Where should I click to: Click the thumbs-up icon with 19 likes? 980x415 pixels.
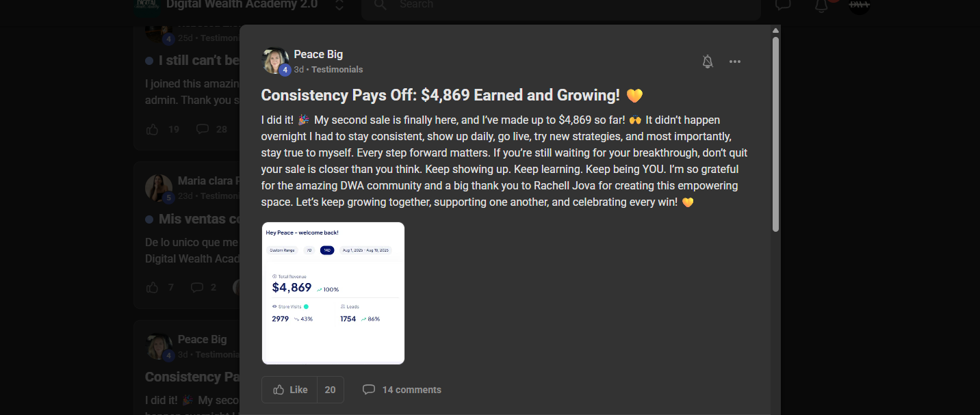point(152,129)
